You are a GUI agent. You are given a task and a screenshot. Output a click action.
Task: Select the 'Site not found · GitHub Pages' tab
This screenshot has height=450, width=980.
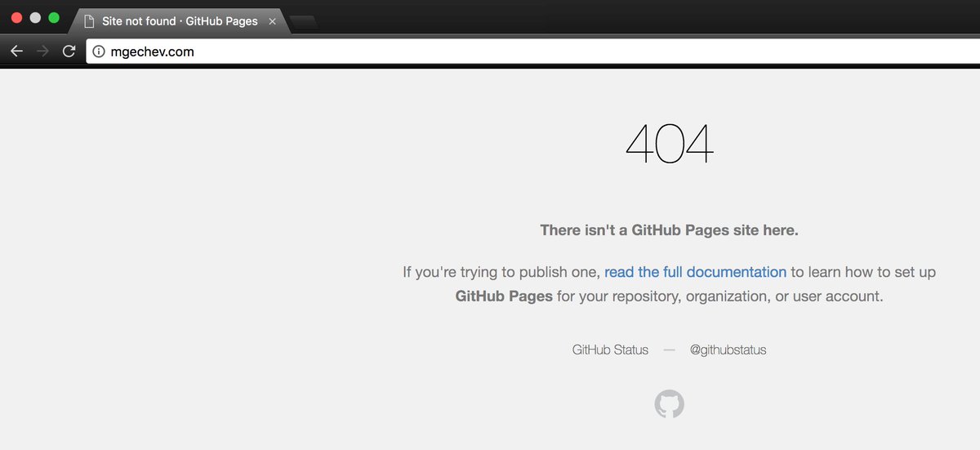[178, 21]
